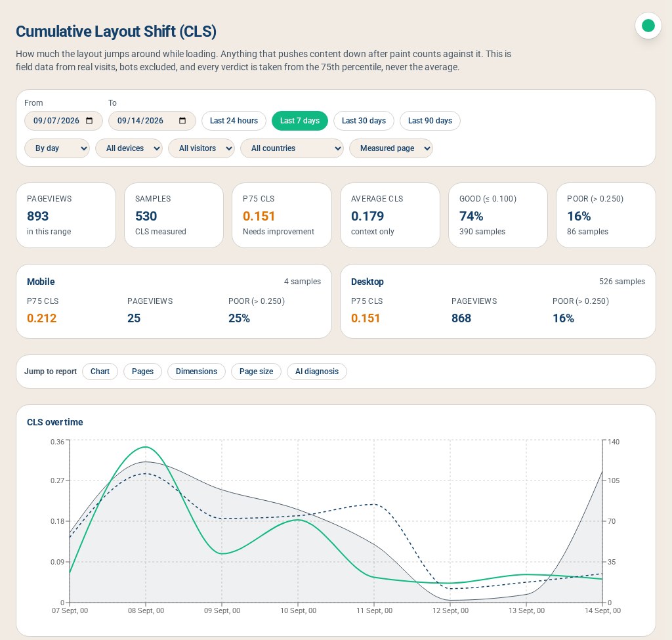Click the Cumulative Layout Shift (CLS) heading

click(116, 32)
